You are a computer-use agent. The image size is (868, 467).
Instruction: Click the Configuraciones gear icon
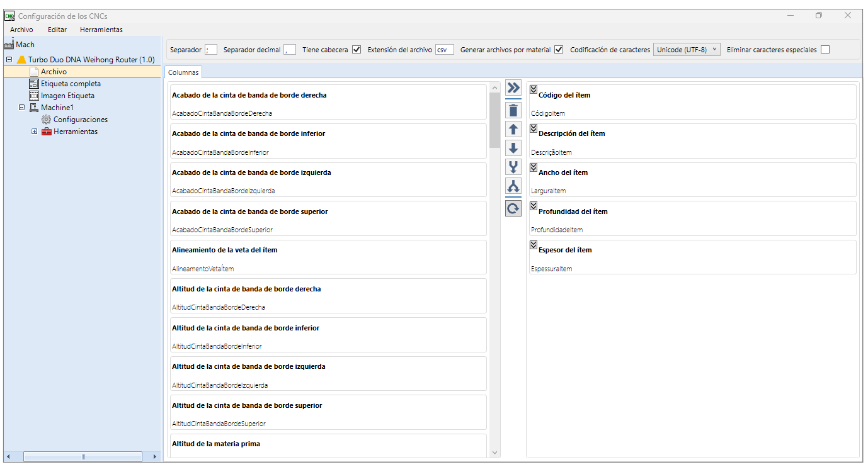pyautogui.click(x=47, y=120)
